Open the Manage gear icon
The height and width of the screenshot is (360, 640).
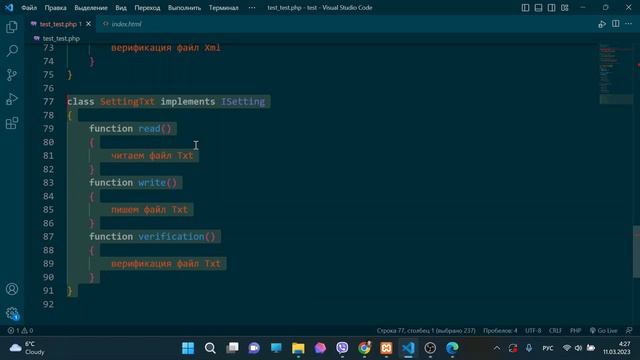(12, 313)
